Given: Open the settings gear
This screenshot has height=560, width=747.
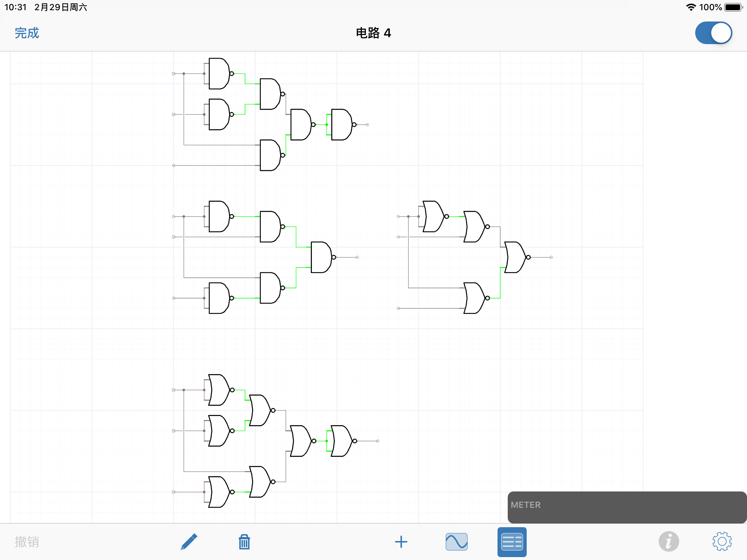Looking at the screenshot, I should [723, 542].
